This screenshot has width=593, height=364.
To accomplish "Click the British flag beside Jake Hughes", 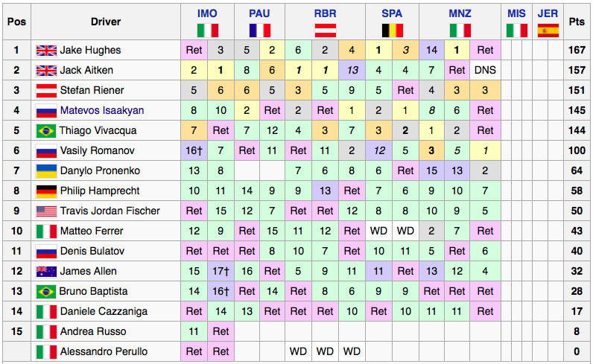I will pos(46,51).
